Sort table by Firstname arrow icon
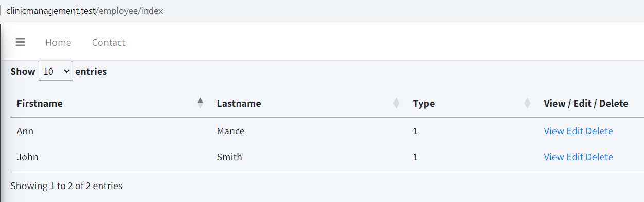The width and height of the screenshot is (644, 202). [200, 103]
